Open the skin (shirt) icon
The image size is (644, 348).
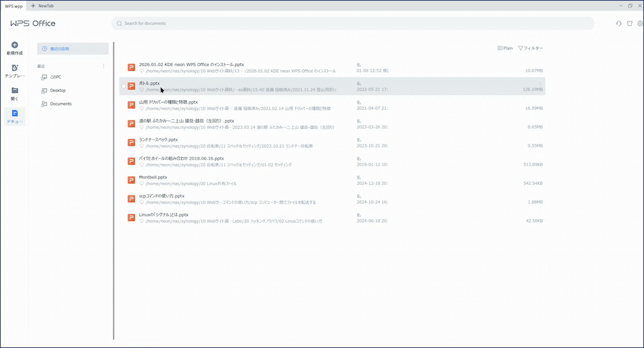[x=630, y=24]
